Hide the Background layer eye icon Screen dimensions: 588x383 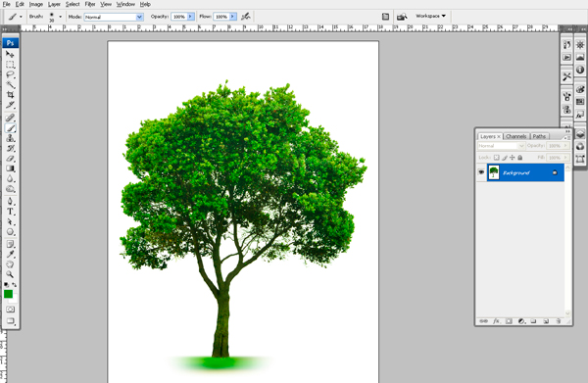pos(481,172)
